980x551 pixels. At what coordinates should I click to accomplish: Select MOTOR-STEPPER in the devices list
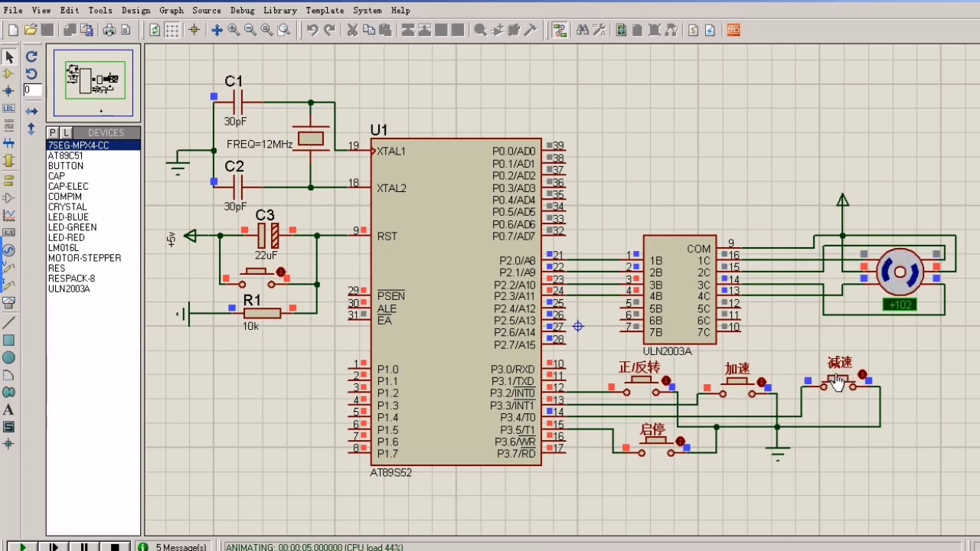pyautogui.click(x=84, y=258)
